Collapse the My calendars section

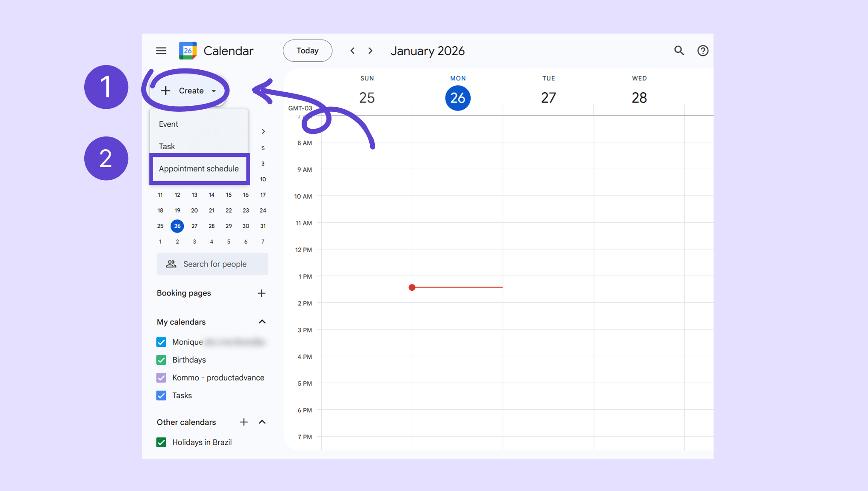pyautogui.click(x=262, y=322)
